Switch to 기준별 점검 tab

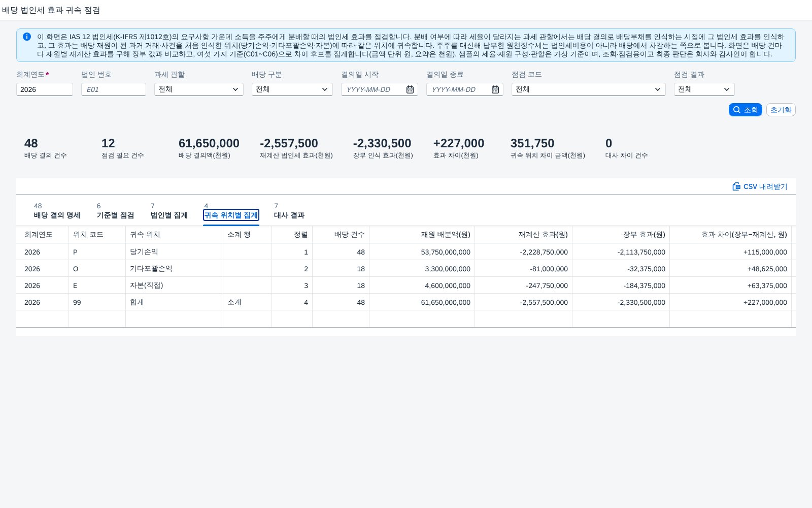(x=115, y=215)
